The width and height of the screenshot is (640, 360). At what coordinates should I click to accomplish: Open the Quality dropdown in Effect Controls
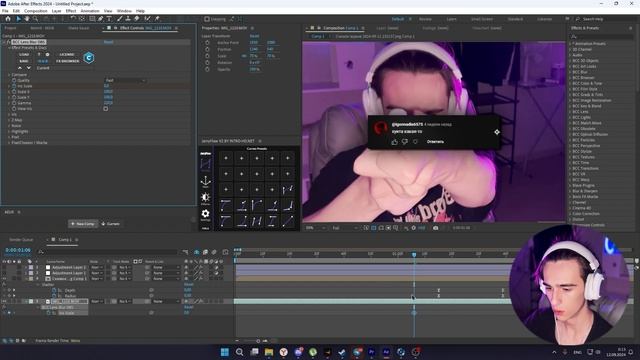(125, 80)
